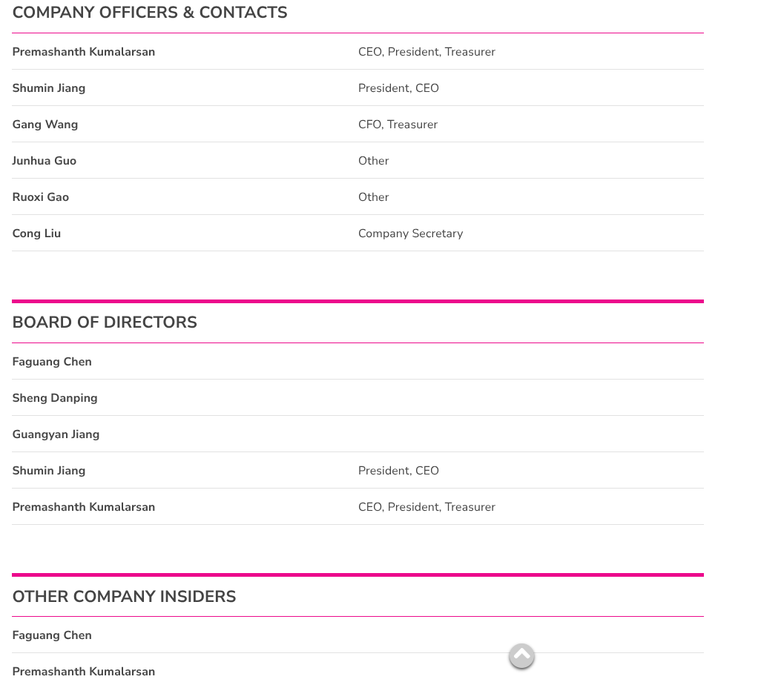
Task: Click Premashanth Kumalarsan in Board of Directors
Action: 84,507
